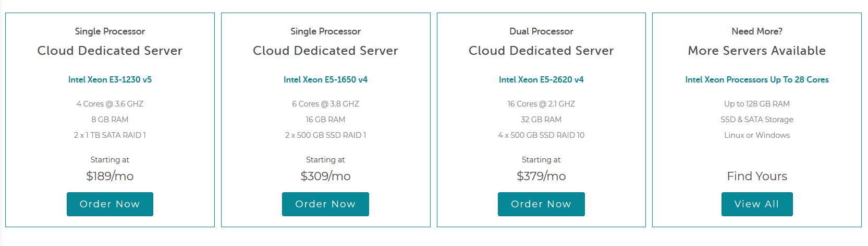The width and height of the screenshot is (868, 246).
Task: Select the Intel Xeon E3-1230 v5 link
Action: click(x=110, y=80)
